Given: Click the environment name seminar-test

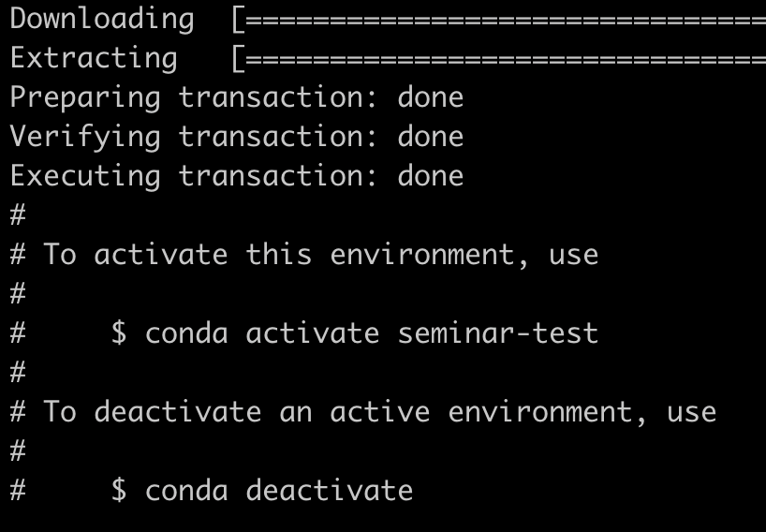Looking at the screenshot, I should (498, 333).
